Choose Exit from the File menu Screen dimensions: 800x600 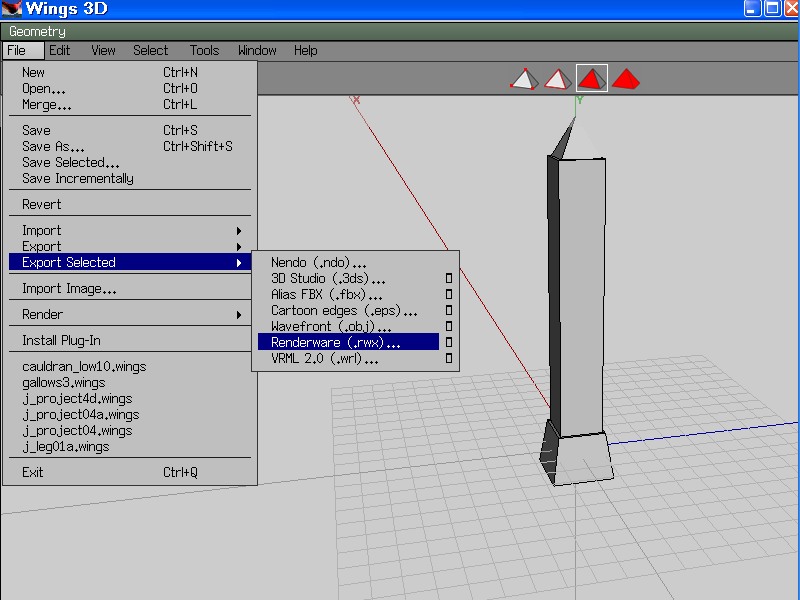[x=130, y=472]
